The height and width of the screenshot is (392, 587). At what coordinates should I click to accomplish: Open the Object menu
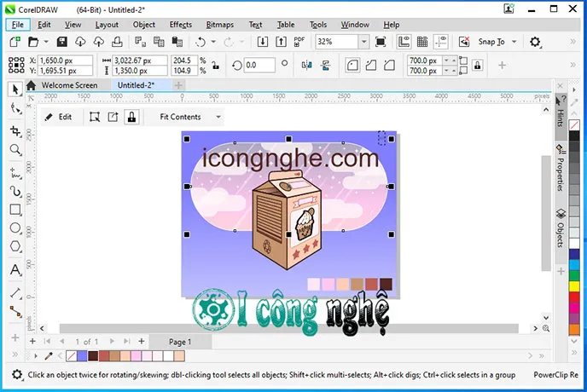[143, 25]
